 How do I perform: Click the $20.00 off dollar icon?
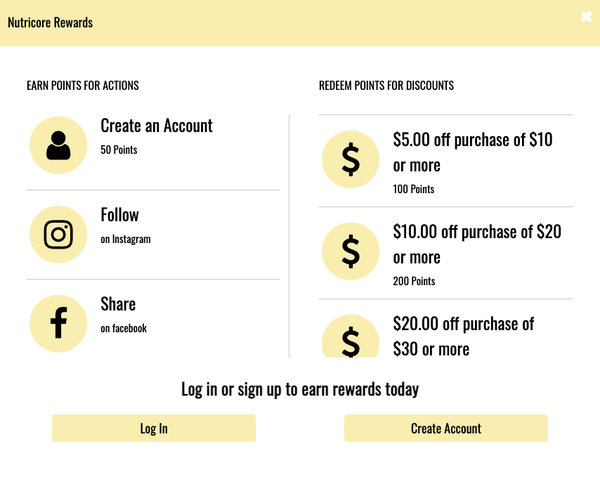pyautogui.click(x=350, y=338)
